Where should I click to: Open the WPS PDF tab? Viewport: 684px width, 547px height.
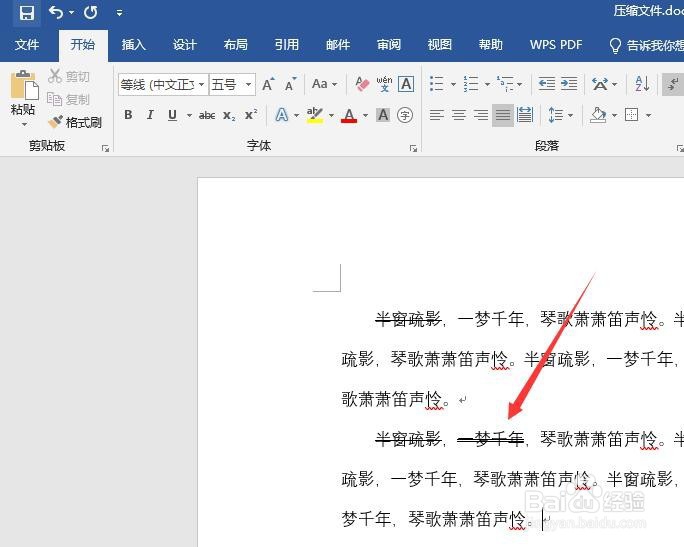tap(556, 44)
